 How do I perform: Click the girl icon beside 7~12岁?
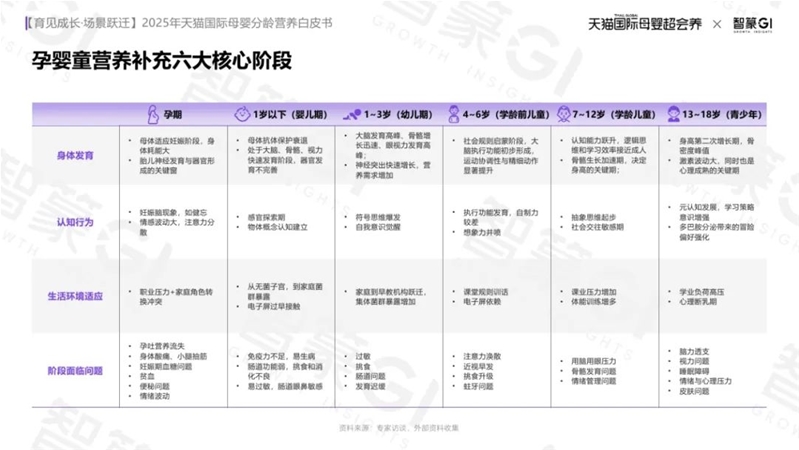tap(564, 114)
